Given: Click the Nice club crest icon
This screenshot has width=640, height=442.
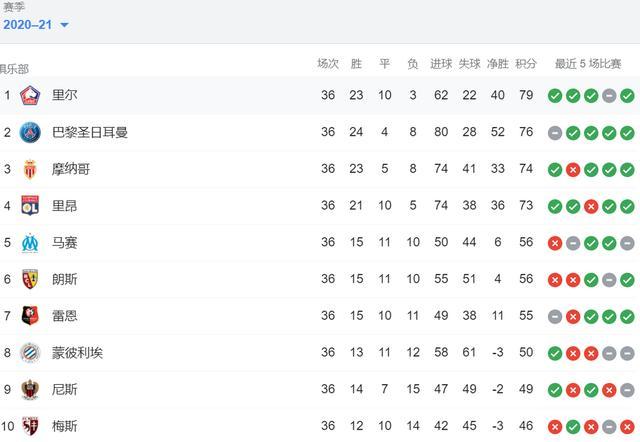Looking at the screenshot, I should (30, 389).
